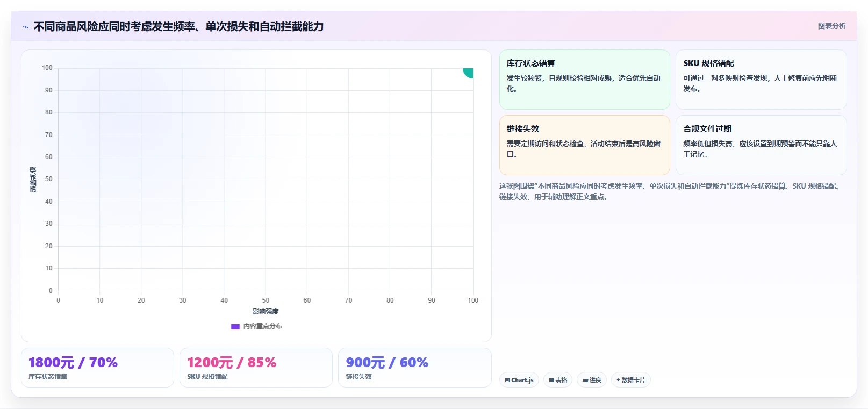Click the panel title 不同商品风险应同时考虑发生频率

(x=178, y=26)
